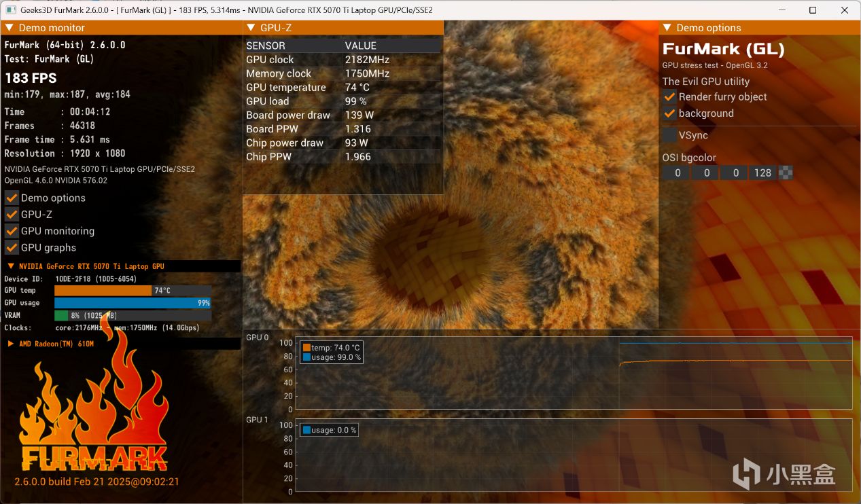
Task: Uncheck the GPU-Z checkbox
Action: [12, 215]
